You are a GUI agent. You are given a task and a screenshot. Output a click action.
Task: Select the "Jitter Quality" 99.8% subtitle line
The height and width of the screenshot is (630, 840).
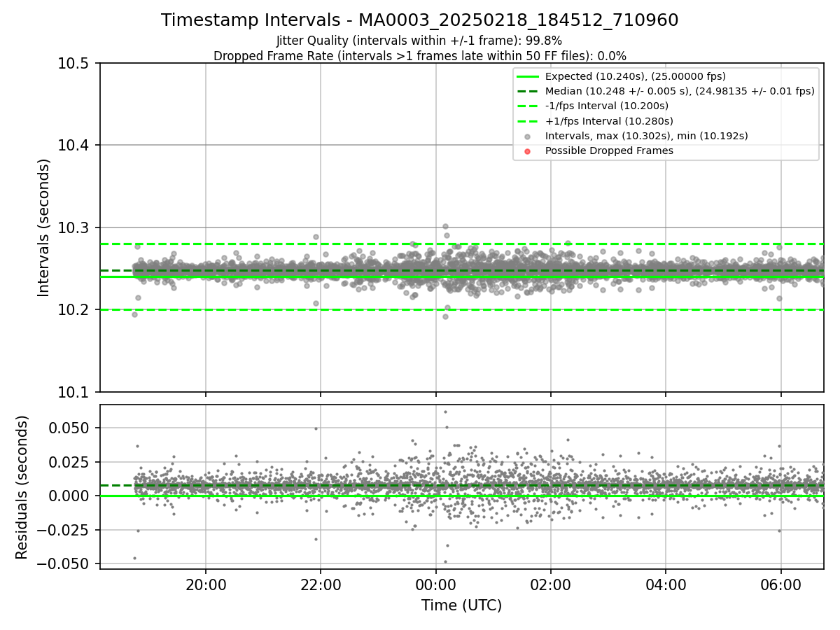tap(419, 41)
